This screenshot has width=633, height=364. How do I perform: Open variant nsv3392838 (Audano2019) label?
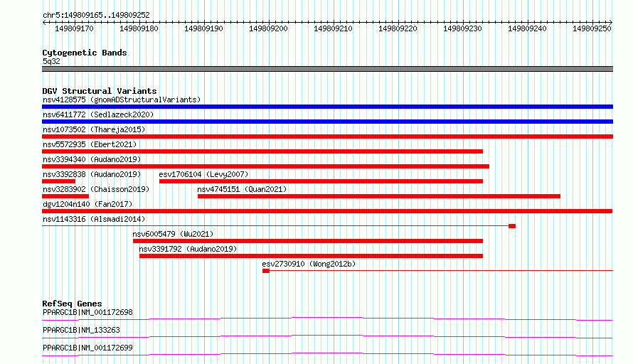(x=92, y=174)
